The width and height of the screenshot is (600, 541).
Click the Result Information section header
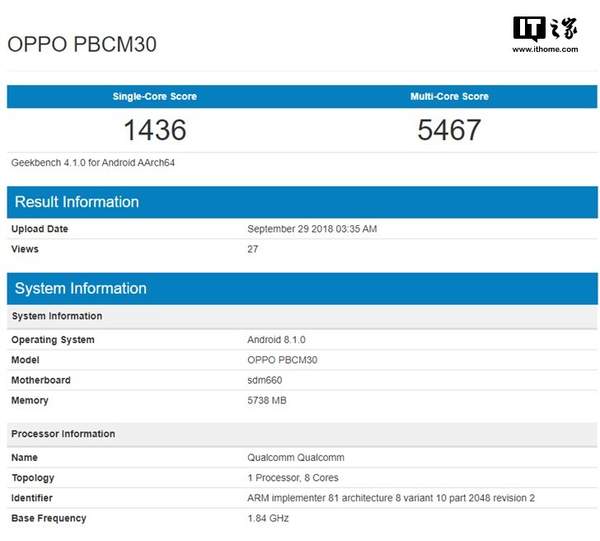tap(302, 202)
